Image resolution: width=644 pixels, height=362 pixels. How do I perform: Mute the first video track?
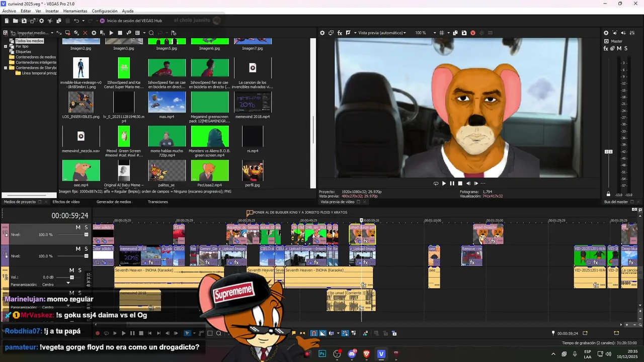[x=78, y=227]
